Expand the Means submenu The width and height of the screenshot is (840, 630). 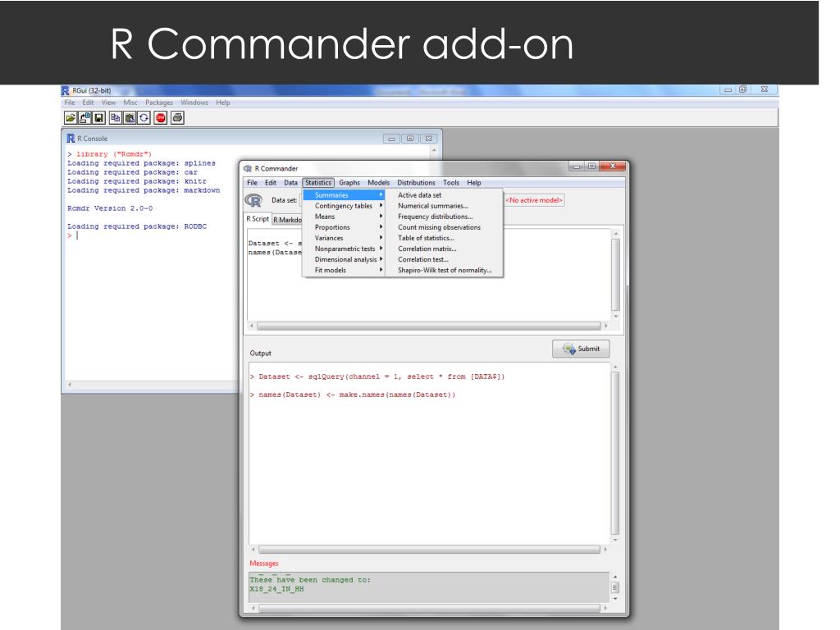344,217
